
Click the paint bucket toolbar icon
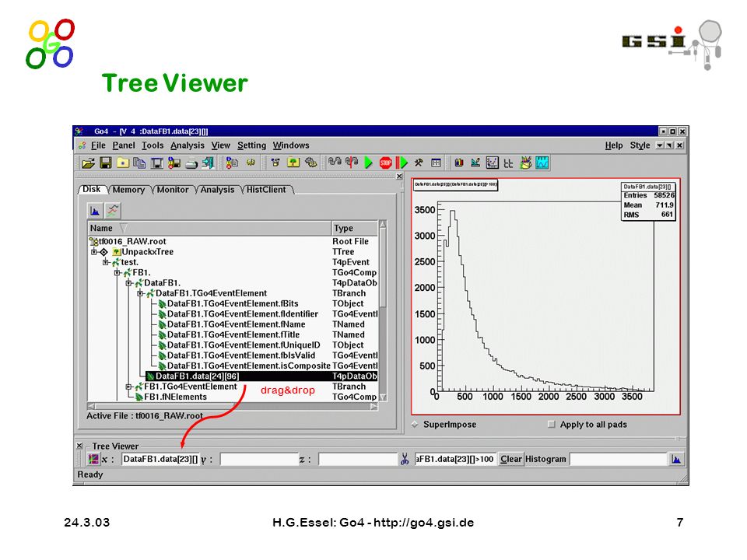[525, 163]
